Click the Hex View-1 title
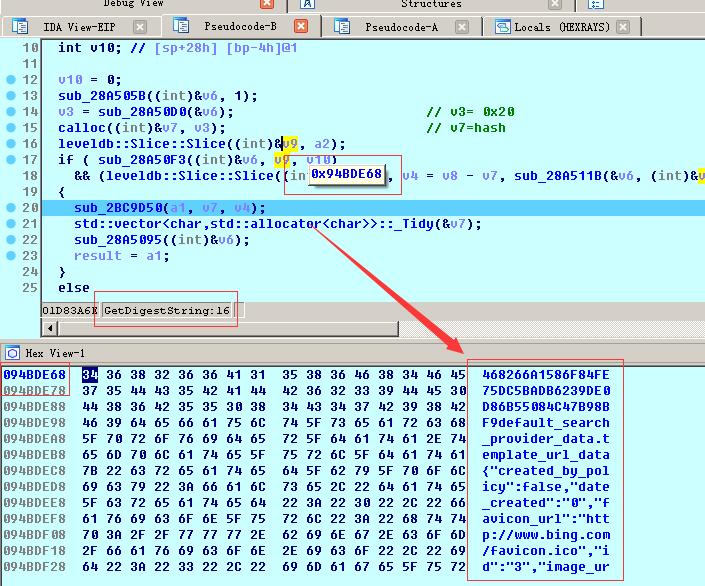 pyautogui.click(x=55, y=353)
